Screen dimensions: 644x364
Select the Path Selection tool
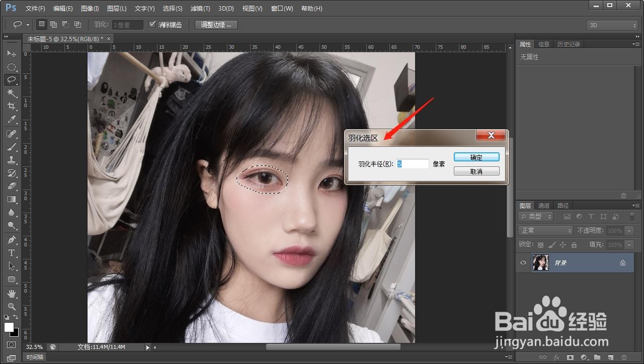click(x=12, y=266)
